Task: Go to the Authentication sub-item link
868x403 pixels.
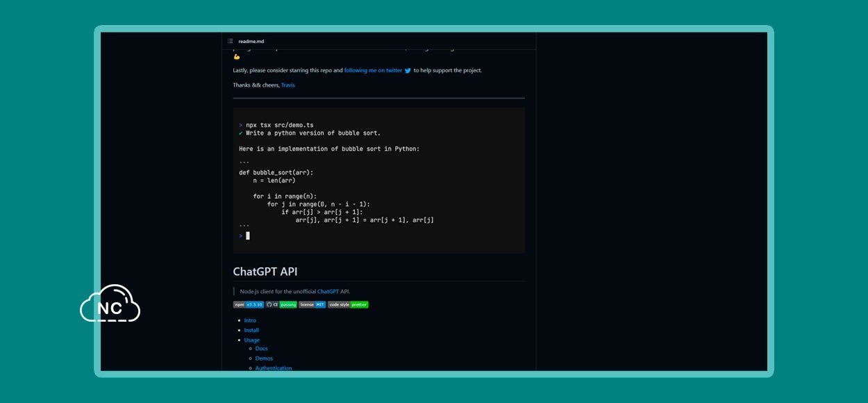Action: click(274, 368)
